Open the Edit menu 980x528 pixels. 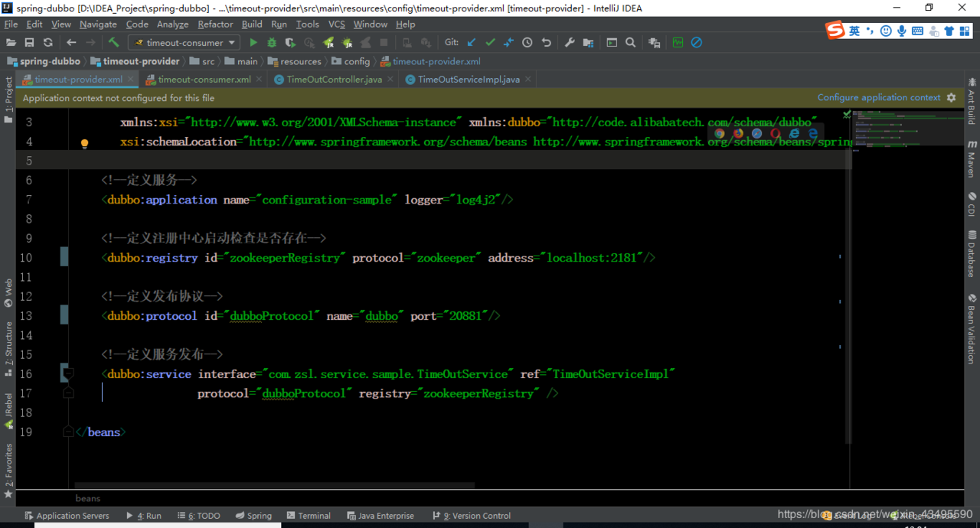pyautogui.click(x=34, y=24)
